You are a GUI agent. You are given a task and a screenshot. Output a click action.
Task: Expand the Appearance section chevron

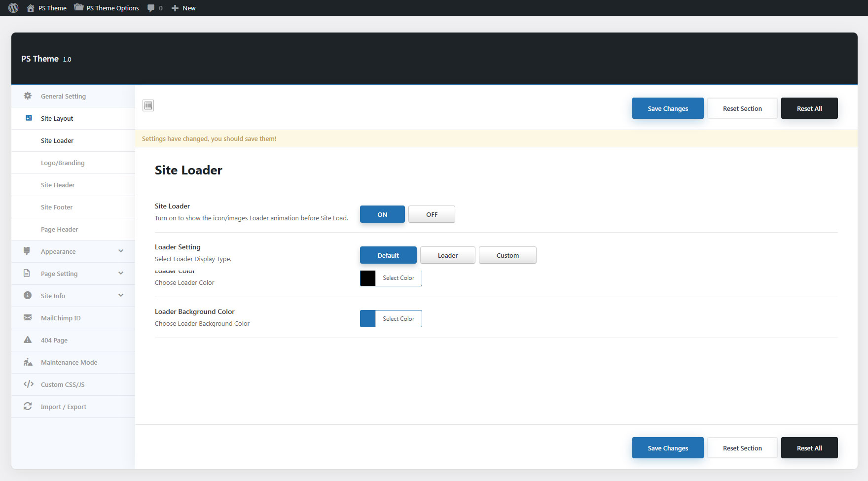121,251
